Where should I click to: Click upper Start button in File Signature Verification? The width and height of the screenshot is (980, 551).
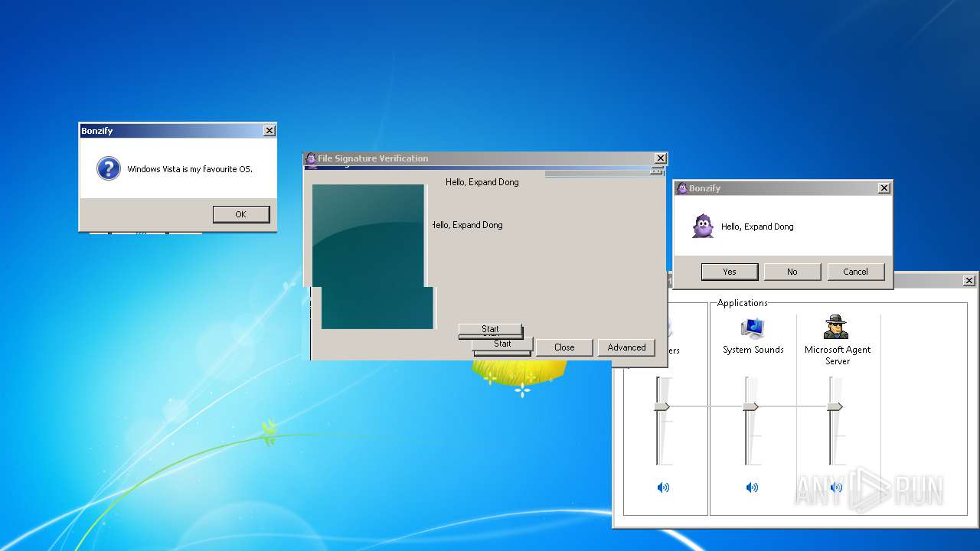[490, 329]
